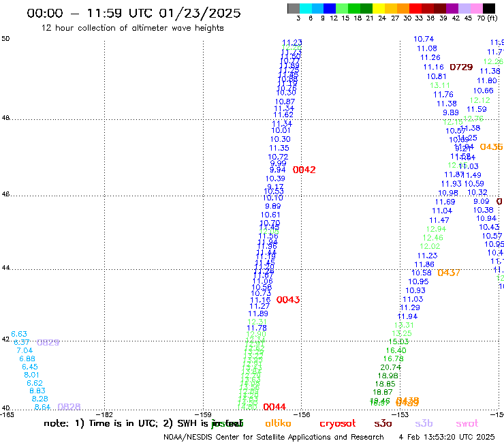
Task: Click the orange altika label 0437
Action: pos(449,273)
